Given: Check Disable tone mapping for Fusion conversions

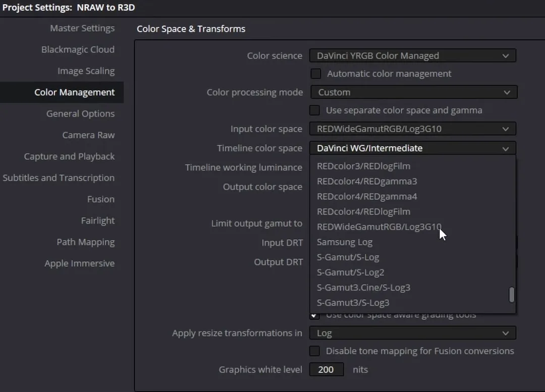Looking at the screenshot, I should tap(314, 351).
